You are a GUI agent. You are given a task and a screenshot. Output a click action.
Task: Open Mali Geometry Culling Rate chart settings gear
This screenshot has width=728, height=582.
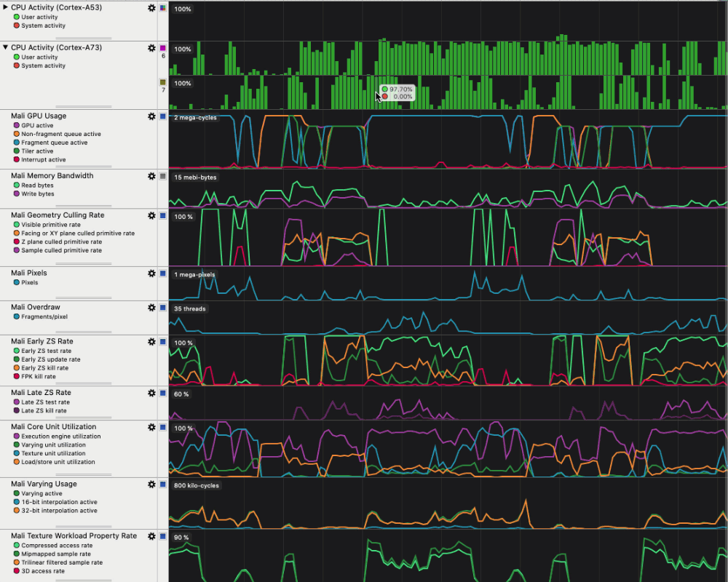tap(151, 216)
